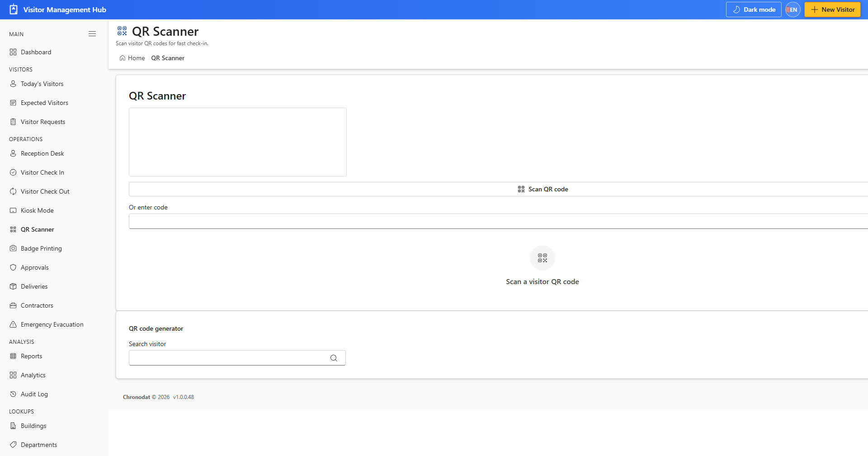
Task: Click the Deliveries box icon
Action: coord(13,286)
